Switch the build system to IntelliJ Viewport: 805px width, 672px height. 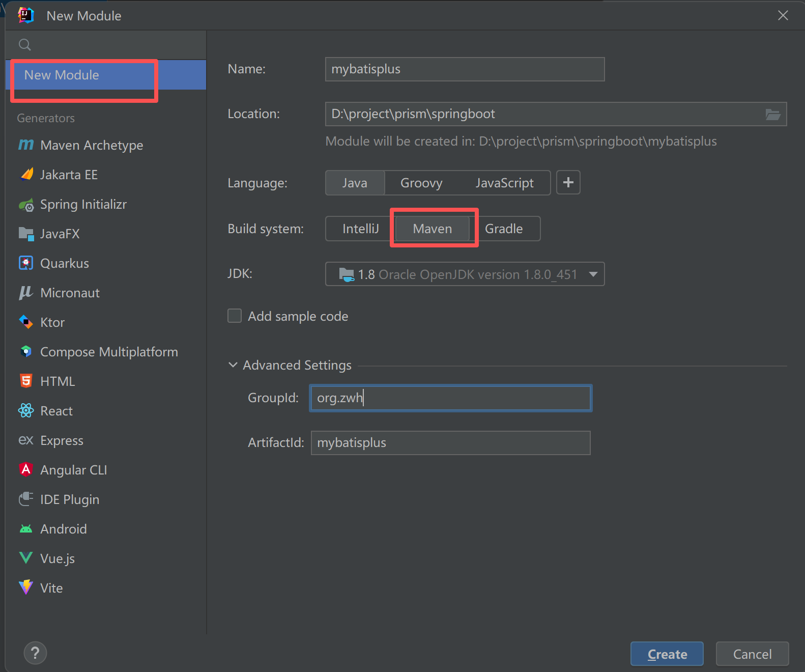[360, 229]
